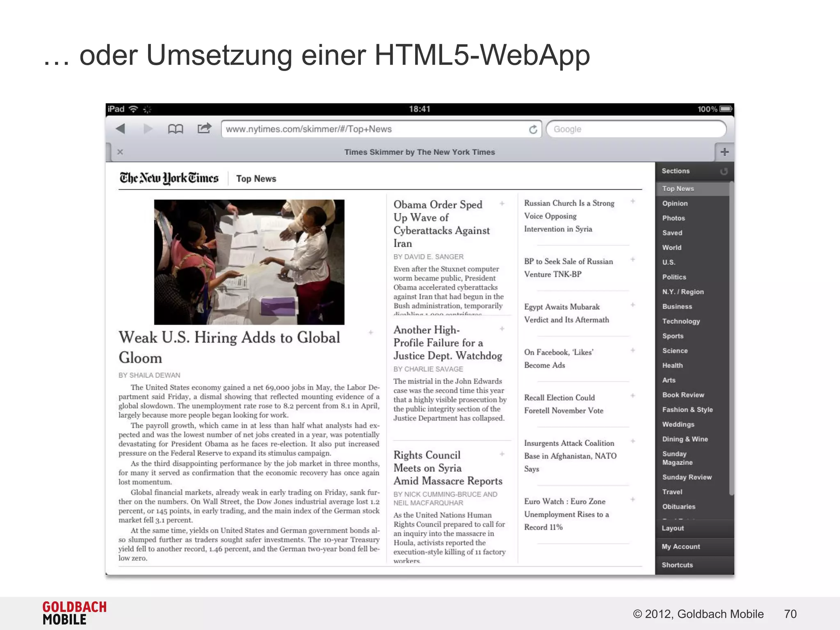
Task: Refresh the Sections list with the circular arrow icon
Action: (724, 171)
